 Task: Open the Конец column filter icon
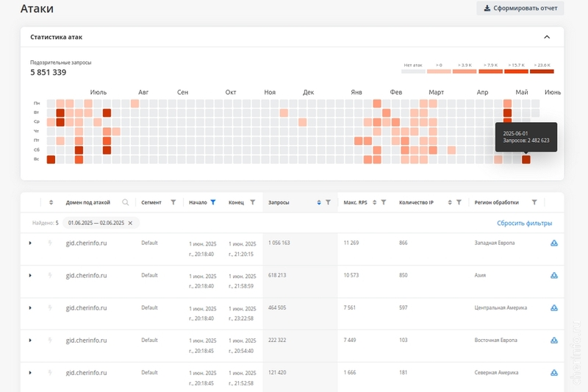coord(253,202)
